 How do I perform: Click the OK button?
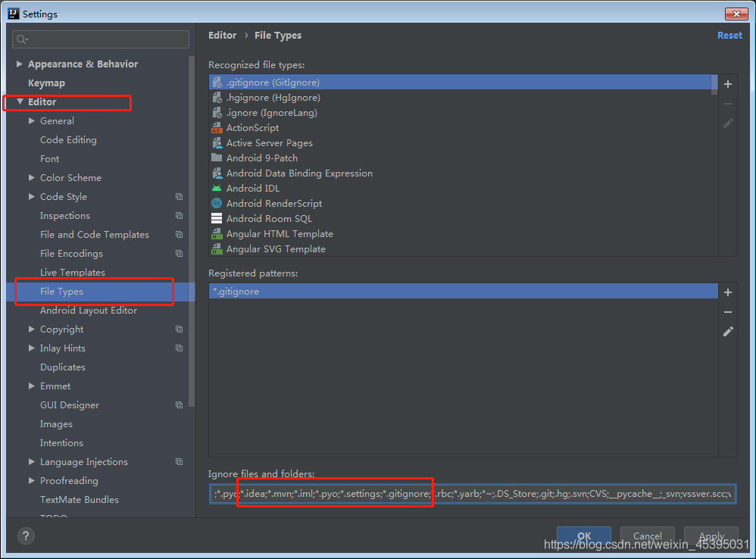tap(584, 536)
